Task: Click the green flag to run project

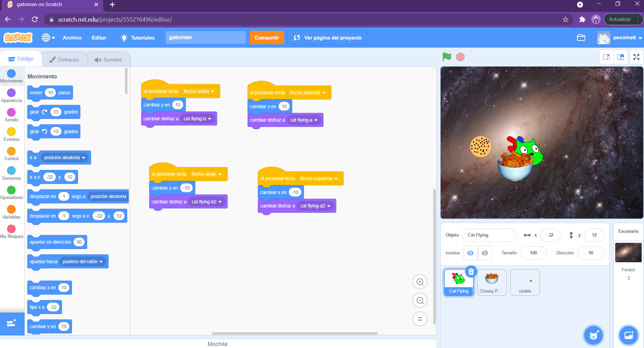Action: tap(447, 57)
